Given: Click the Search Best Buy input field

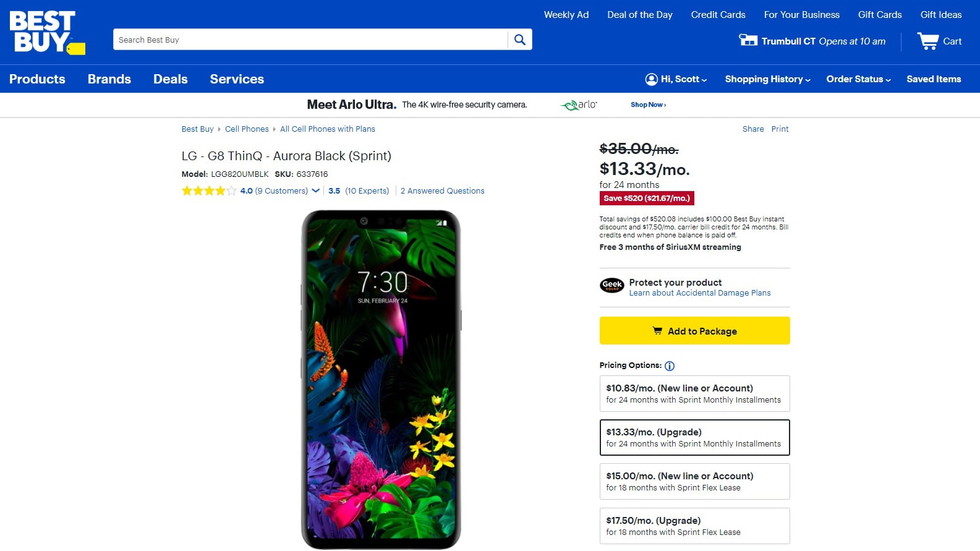Looking at the screenshot, I should tap(309, 40).
